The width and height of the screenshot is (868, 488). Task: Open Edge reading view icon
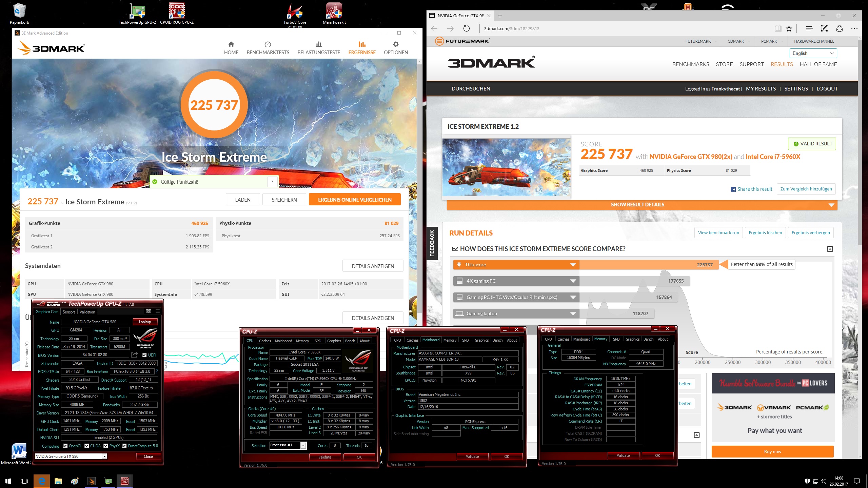(x=778, y=28)
